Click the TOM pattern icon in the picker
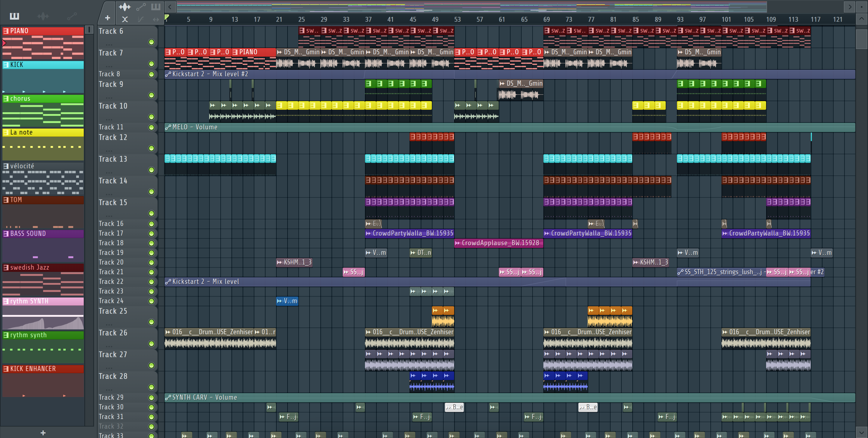The width and height of the screenshot is (868, 438). coord(6,200)
